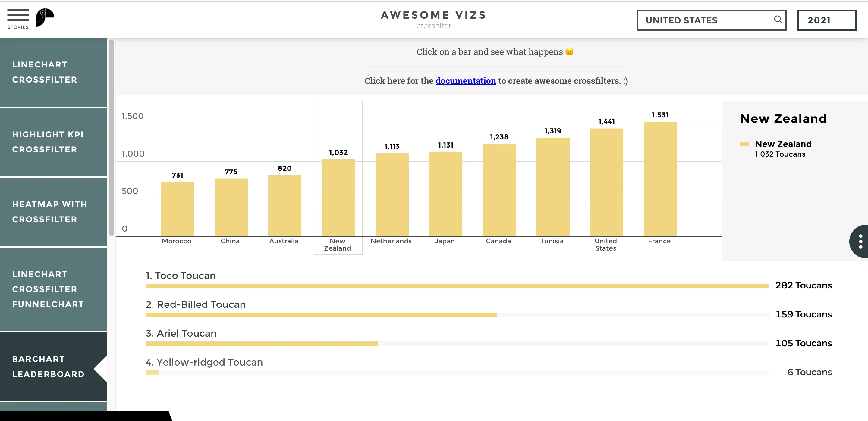Click the New Zealand legend color swatch
868x421 pixels.
click(744, 144)
